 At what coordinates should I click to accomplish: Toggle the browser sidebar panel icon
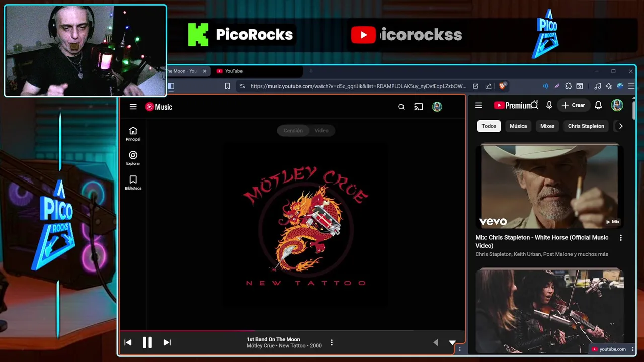click(x=171, y=86)
